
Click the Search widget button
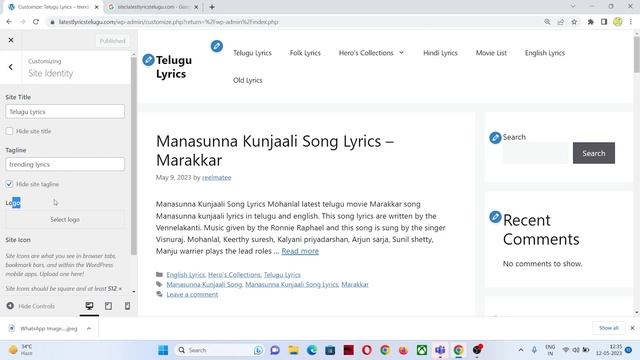593,153
